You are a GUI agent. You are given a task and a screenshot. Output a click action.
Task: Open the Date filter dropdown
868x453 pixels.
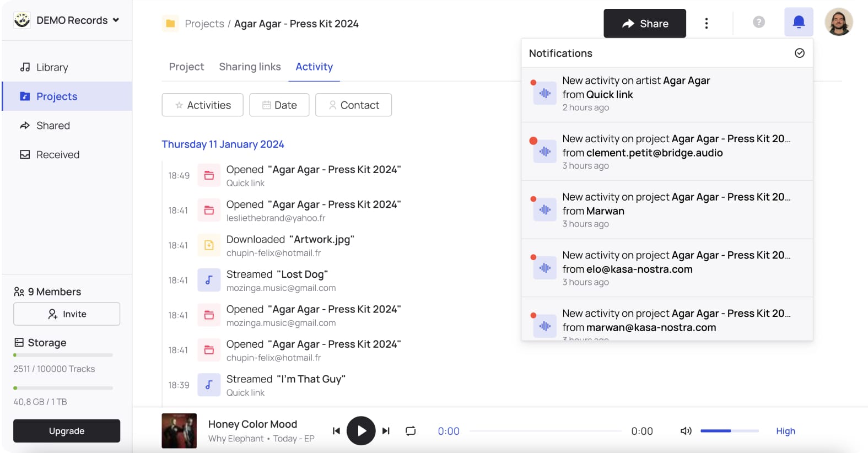(279, 105)
